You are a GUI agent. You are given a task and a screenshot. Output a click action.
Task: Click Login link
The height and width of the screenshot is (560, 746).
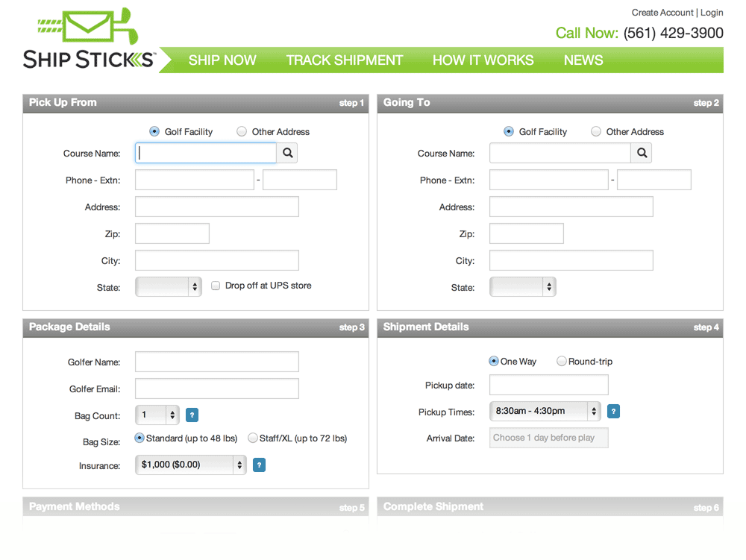click(712, 13)
